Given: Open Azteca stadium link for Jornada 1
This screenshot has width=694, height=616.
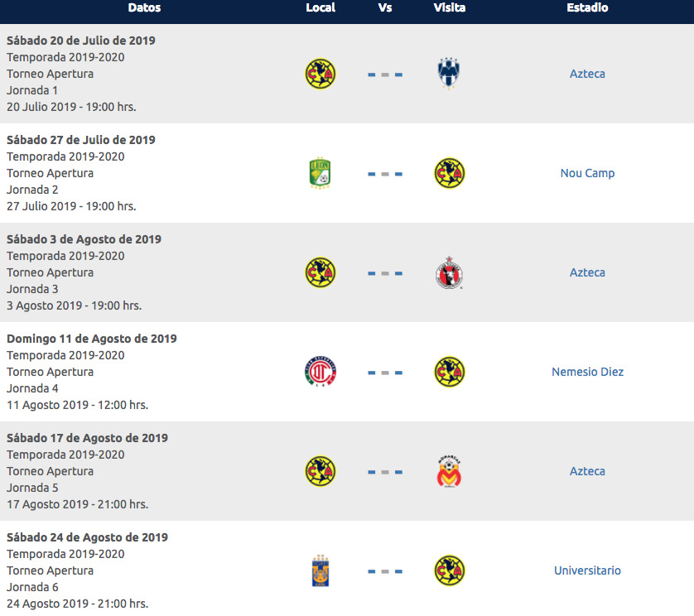Looking at the screenshot, I should pos(587,74).
